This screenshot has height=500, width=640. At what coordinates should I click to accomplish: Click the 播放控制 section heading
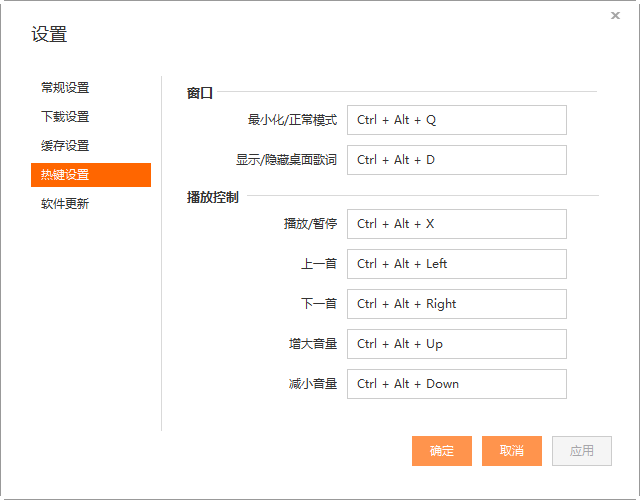click(x=212, y=197)
